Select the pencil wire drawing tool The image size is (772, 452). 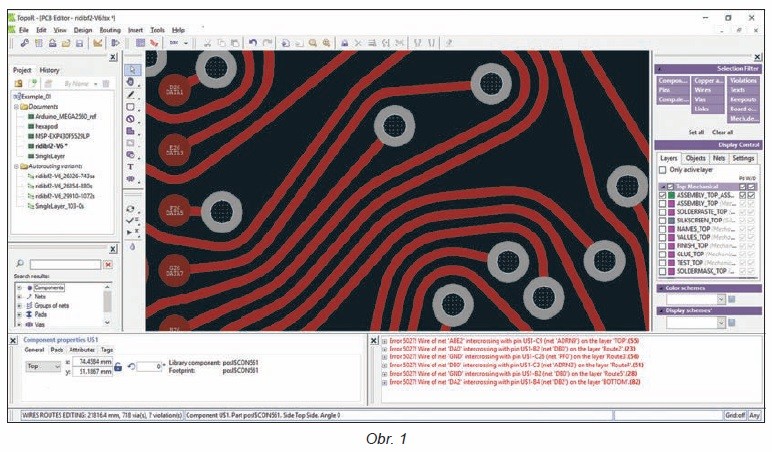click(130, 94)
